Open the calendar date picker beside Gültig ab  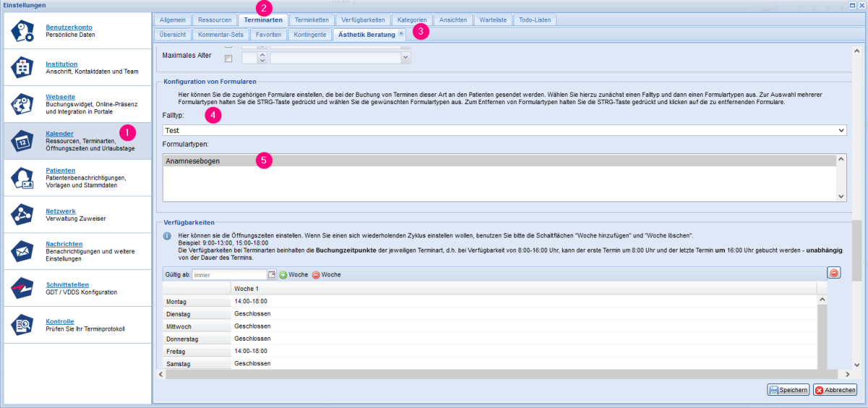tap(272, 275)
